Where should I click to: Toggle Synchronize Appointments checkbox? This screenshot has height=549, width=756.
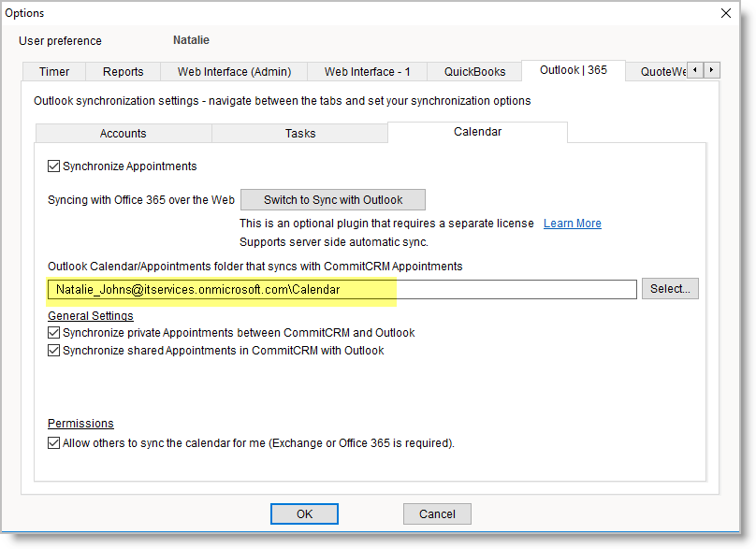coord(54,166)
